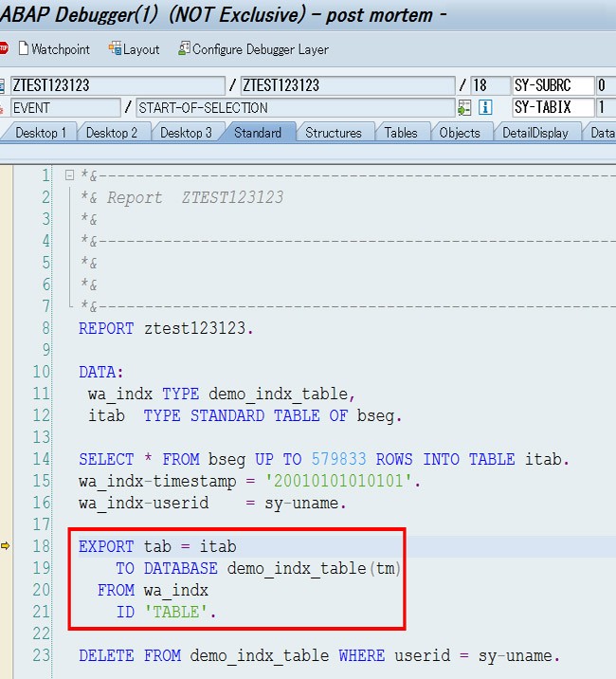Click the DATA: keyword on line 10
Image resolution: width=616 pixels, height=679 pixels.
click(x=100, y=372)
